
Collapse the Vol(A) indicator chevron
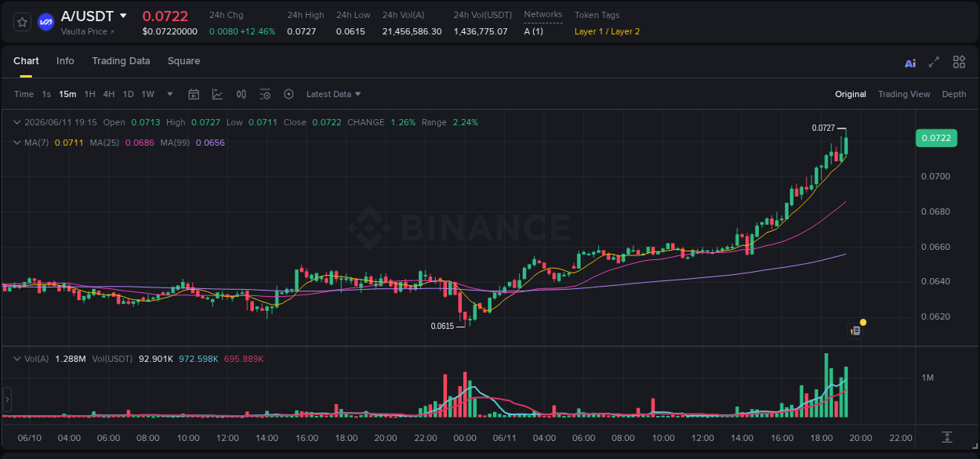tap(17, 359)
